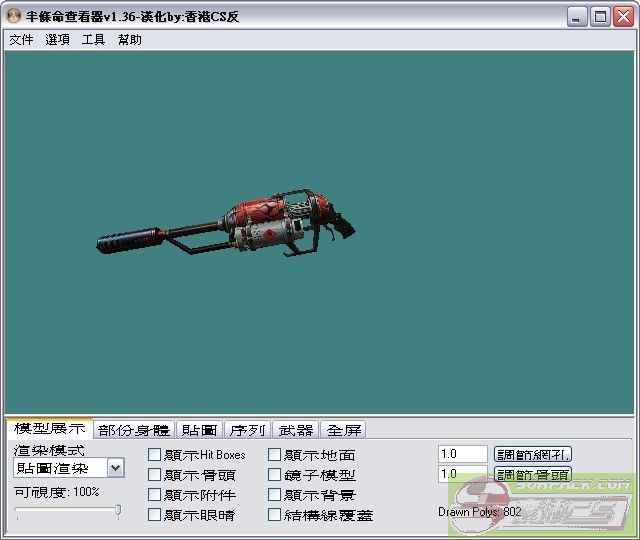This screenshot has height=540, width=640.
Task: Open the 選項 menu
Action: [57, 40]
